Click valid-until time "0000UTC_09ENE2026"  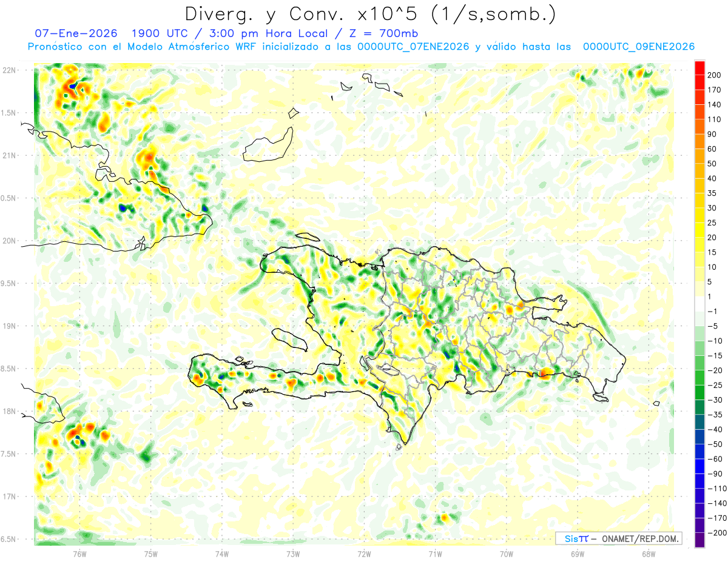tap(638, 47)
